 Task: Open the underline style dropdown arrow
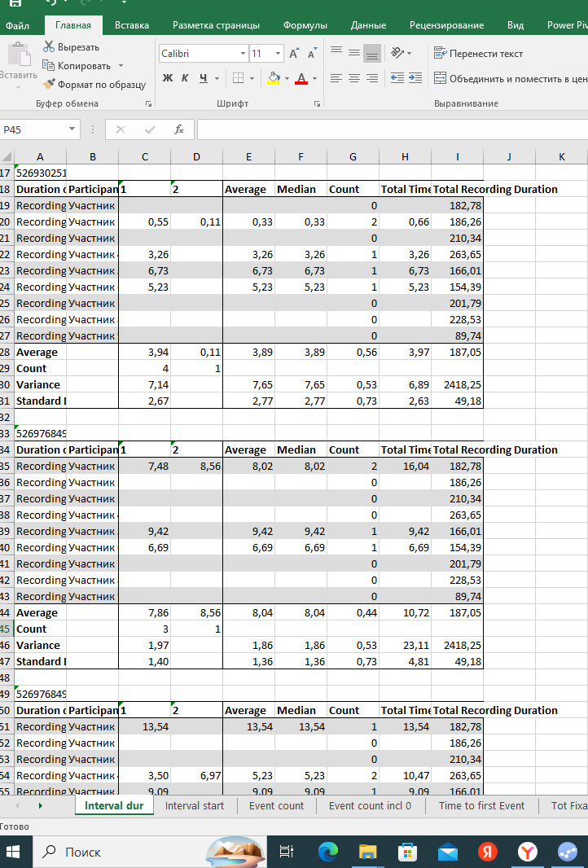tap(217, 79)
